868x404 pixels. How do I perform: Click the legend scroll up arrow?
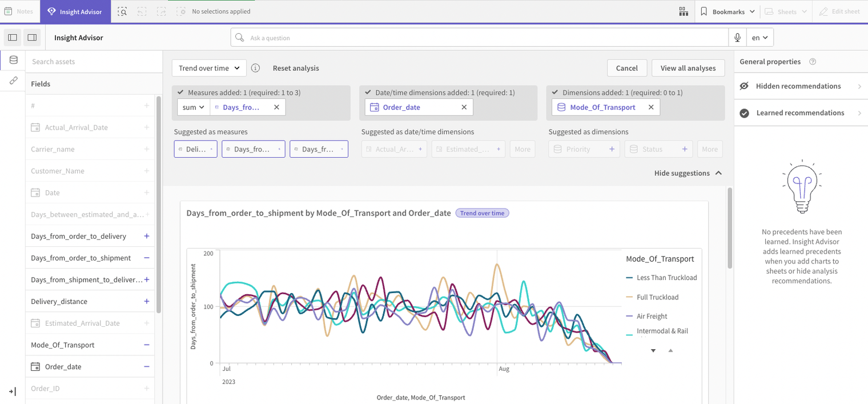tap(670, 350)
